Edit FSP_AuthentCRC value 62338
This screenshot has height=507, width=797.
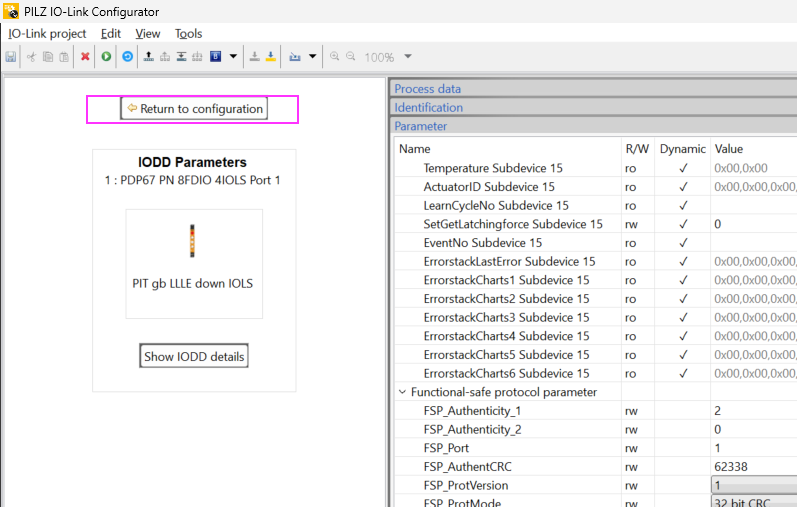pos(754,466)
